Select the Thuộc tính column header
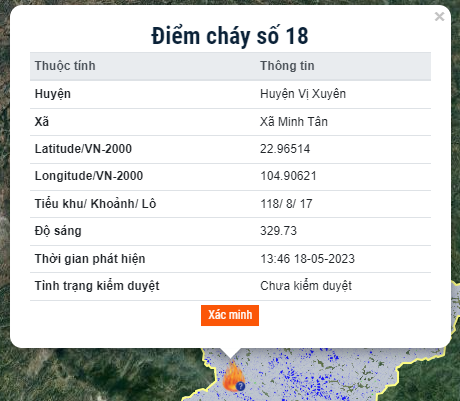 point(65,66)
